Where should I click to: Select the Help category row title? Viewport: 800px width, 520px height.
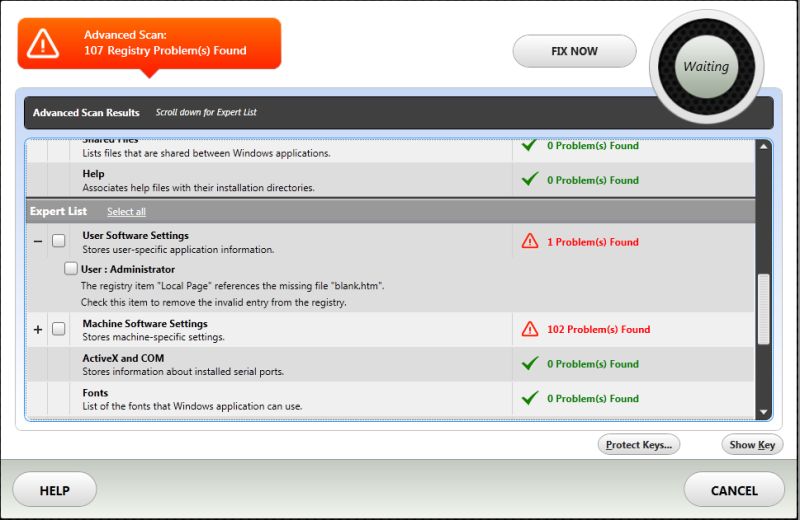click(93, 174)
